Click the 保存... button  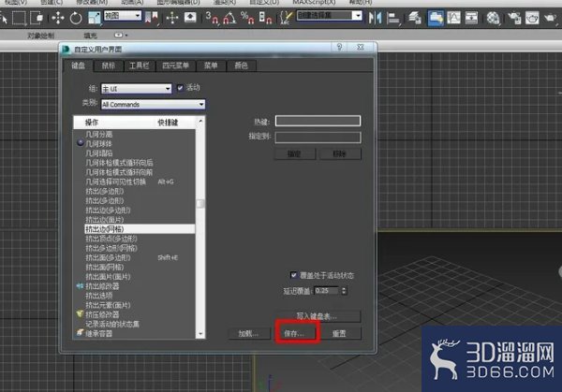tap(294, 333)
